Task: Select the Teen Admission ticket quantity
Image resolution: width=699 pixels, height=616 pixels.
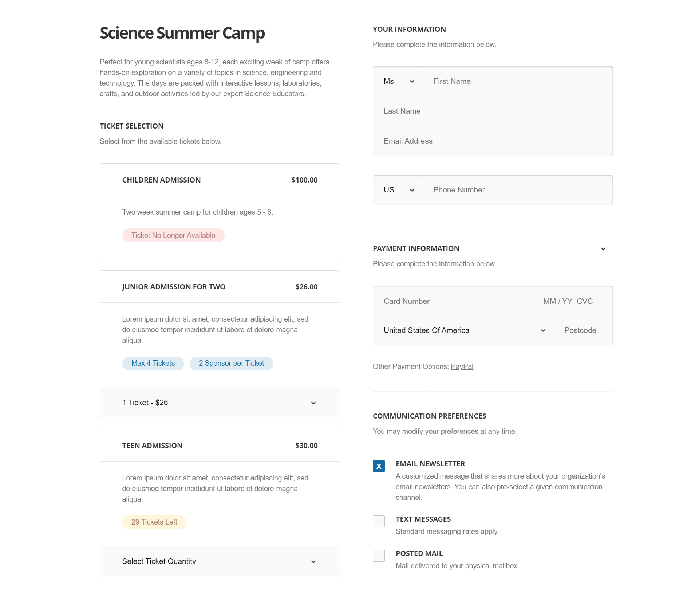Action: (x=220, y=561)
